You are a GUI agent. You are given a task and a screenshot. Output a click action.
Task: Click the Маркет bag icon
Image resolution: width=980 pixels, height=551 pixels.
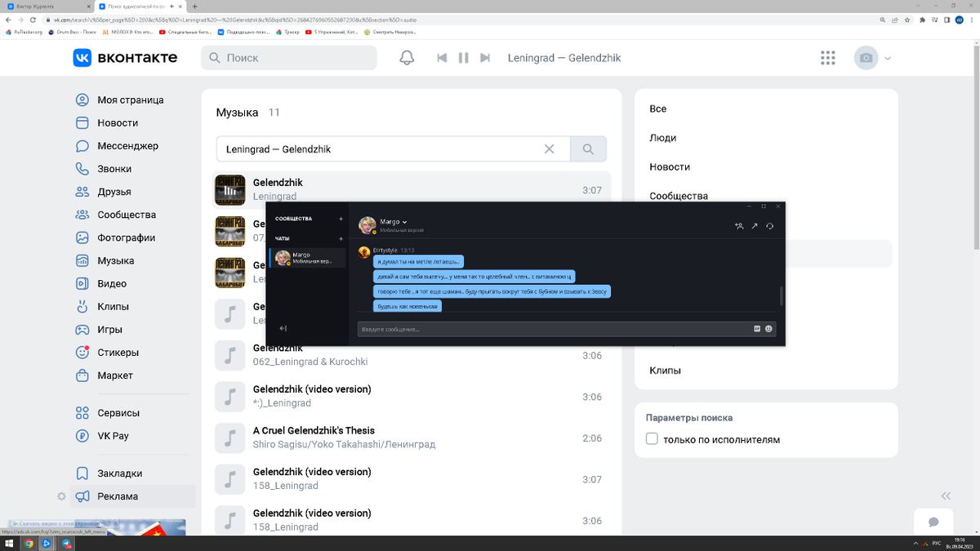pos(82,375)
